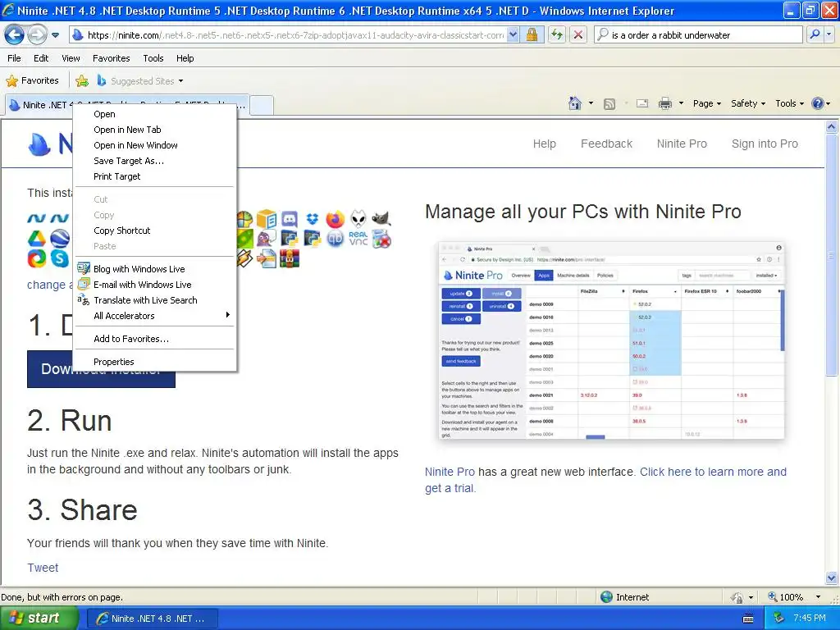This screenshot has height=630, width=840.
Task: Select Print Target menu item
Action: (x=154, y=176)
